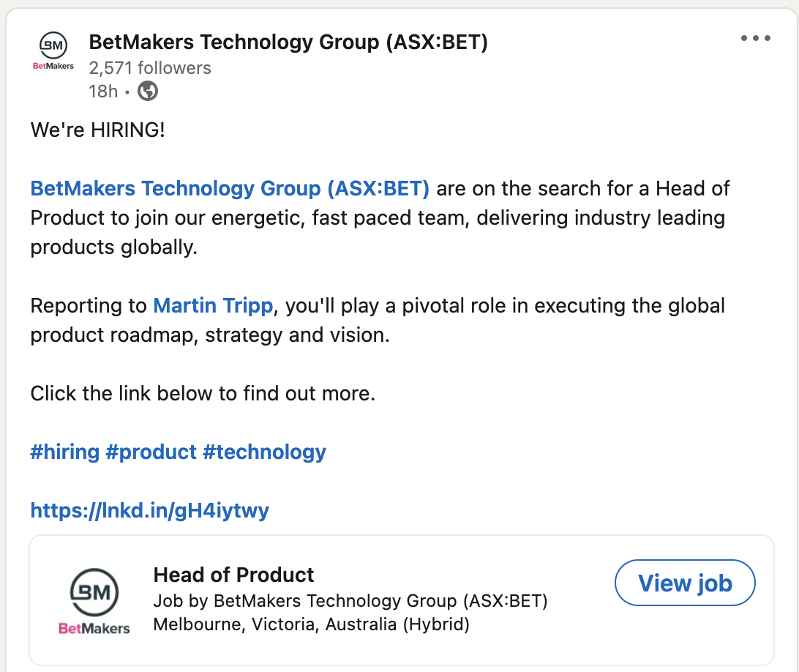The width and height of the screenshot is (799, 672).
Task: Click the 'product roadmap, strategy and vision' line
Action: point(209,335)
